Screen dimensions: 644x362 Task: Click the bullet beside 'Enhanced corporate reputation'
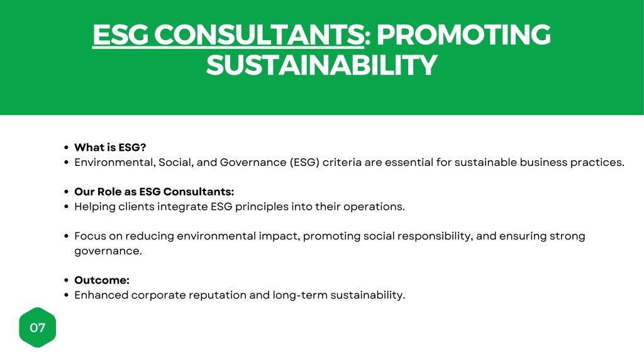coord(66,295)
